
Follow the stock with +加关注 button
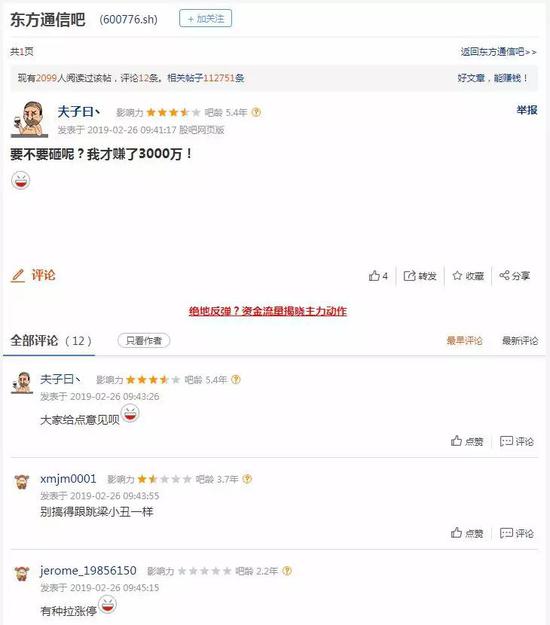205,18
